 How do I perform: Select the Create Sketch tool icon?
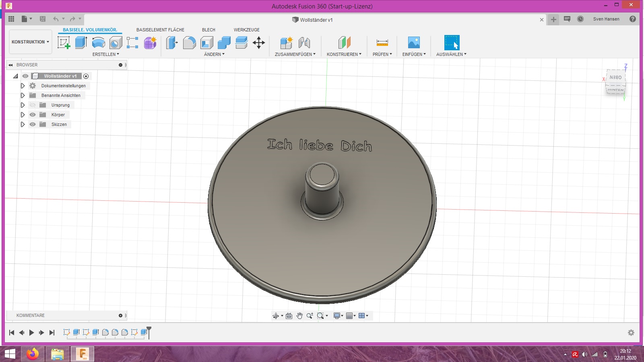click(64, 43)
